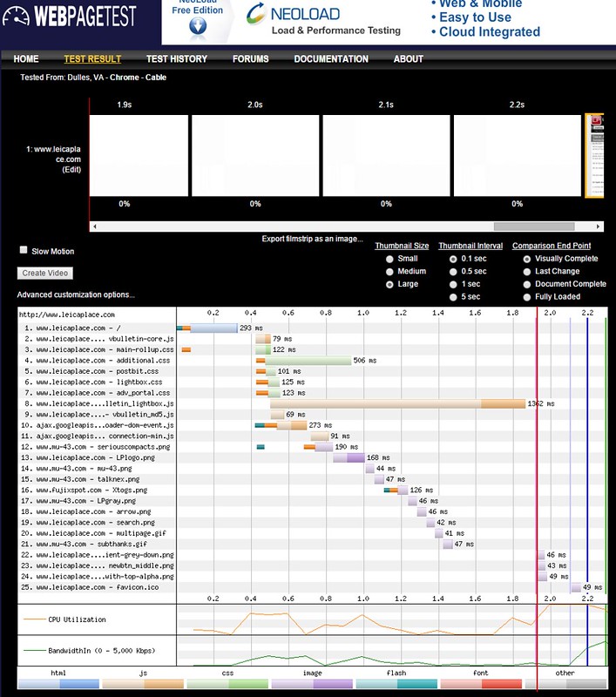Click the Thumbnail Interval heading
This screenshot has width=616, height=697.
(470, 246)
